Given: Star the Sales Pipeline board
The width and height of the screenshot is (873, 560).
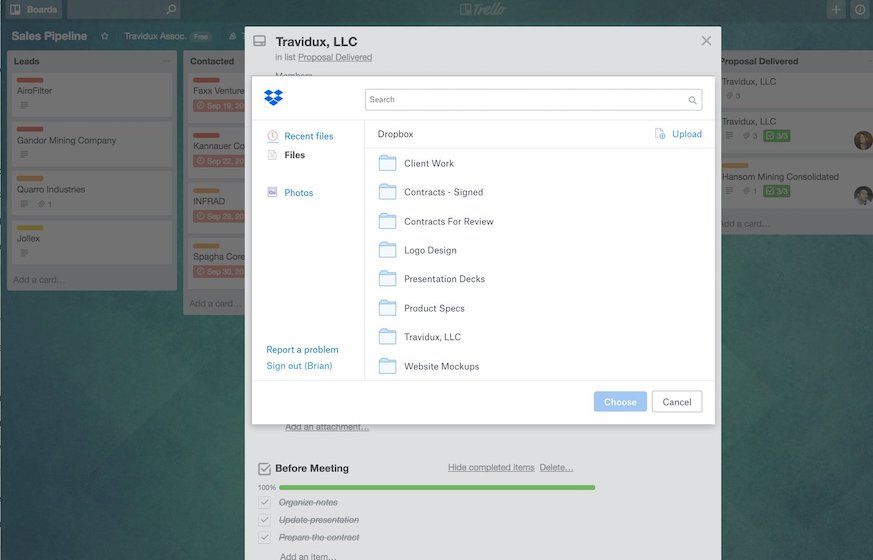Looking at the screenshot, I should 105,36.
